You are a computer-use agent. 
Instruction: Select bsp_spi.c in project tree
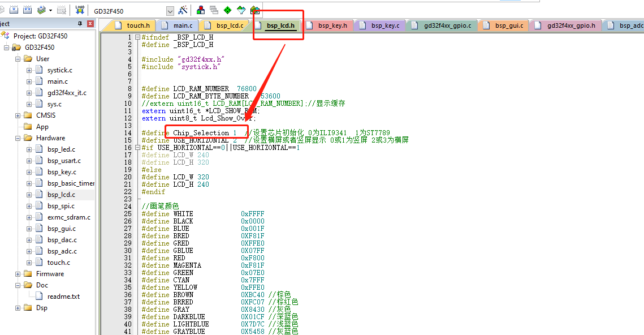(61, 206)
